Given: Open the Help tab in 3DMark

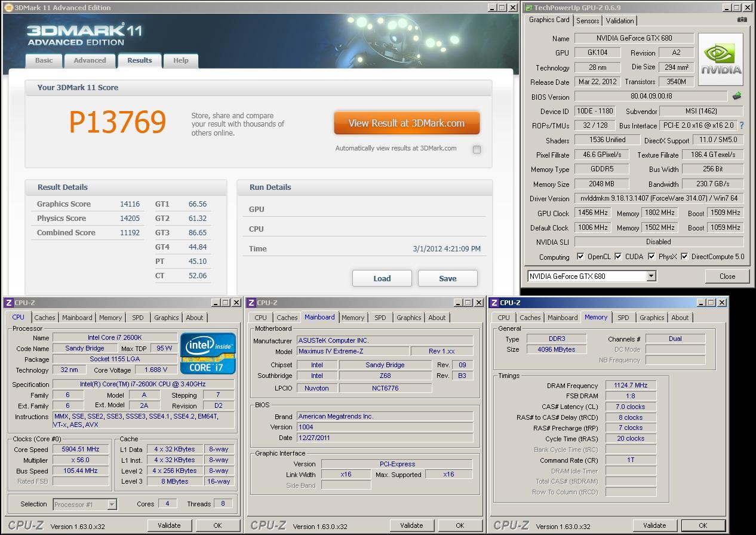Looking at the screenshot, I should click(x=181, y=60).
